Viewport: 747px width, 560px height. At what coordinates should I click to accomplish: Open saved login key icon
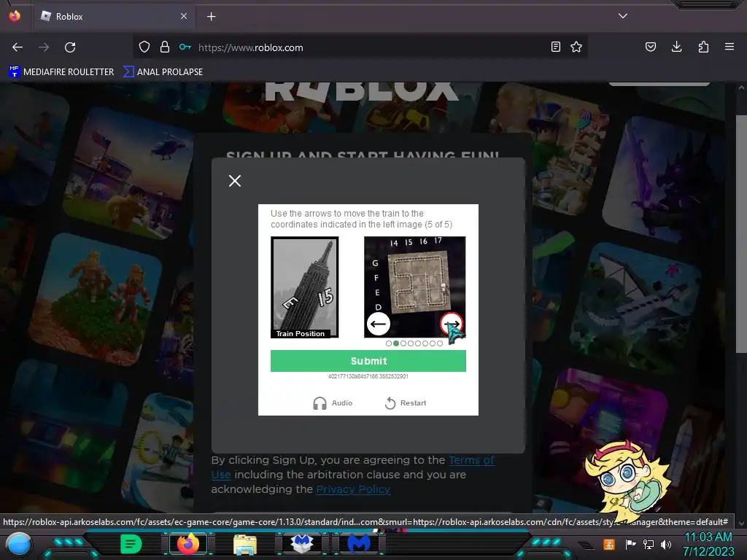(185, 47)
